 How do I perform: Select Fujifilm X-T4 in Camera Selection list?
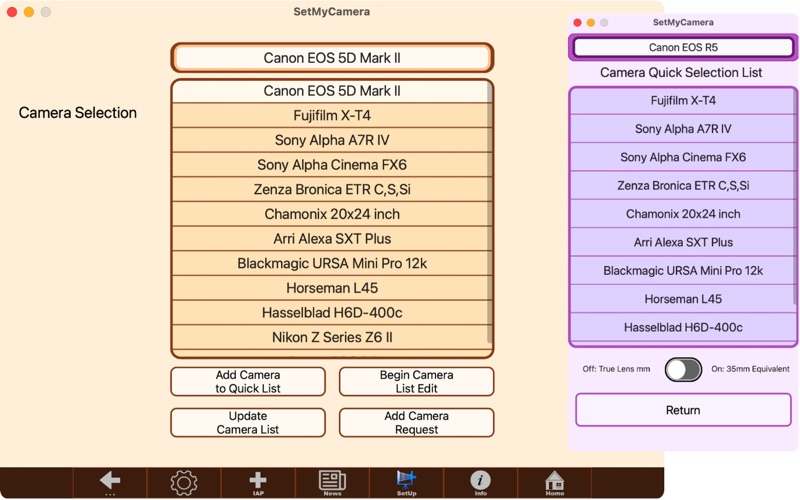331,115
